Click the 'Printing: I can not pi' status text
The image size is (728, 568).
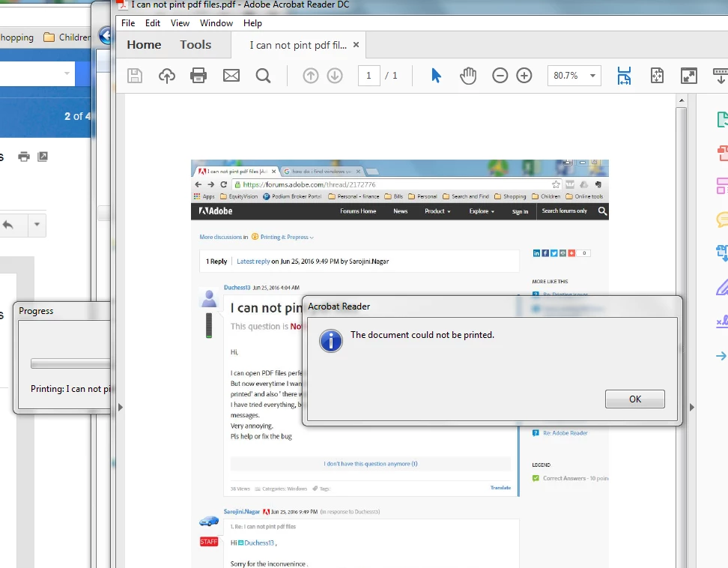[x=70, y=389]
